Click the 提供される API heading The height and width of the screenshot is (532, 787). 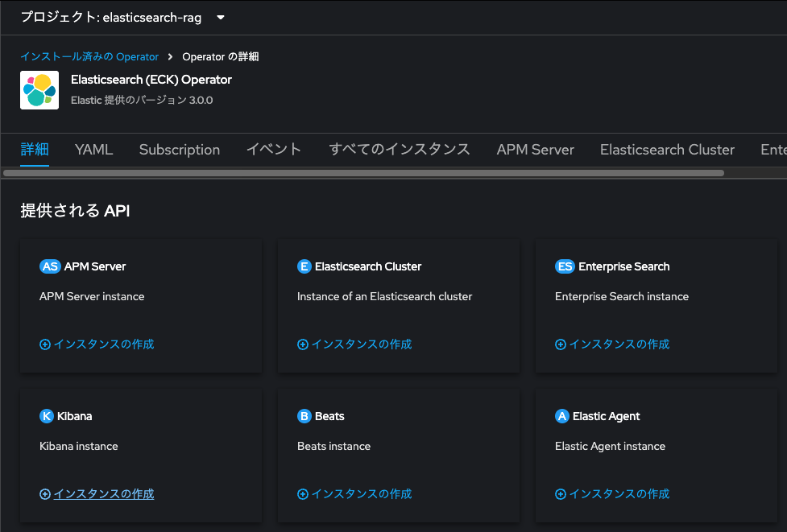(x=75, y=211)
